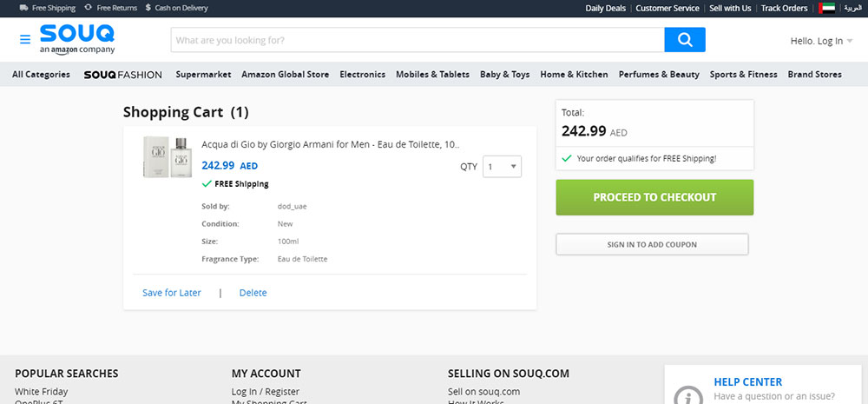Image resolution: width=868 pixels, height=404 pixels.
Task: Click the blue search magnifier button
Action: click(685, 40)
